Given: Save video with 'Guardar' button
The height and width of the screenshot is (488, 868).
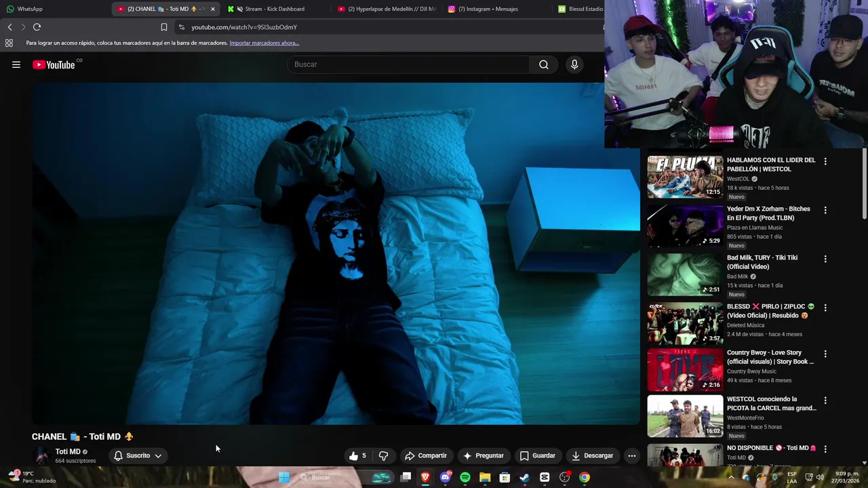Looking at the screenshot, I should point(538,455).
